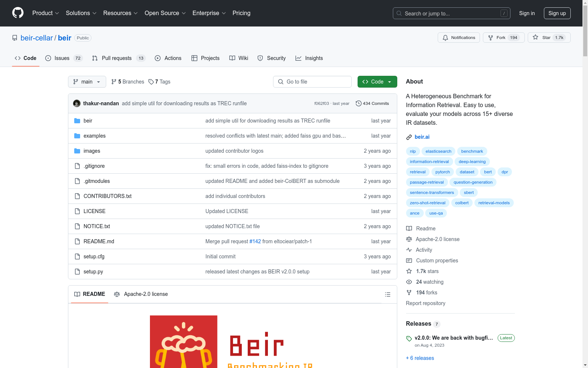Star the beir repository
The height and width of the screenshot is (368, 588).
(x=549, y=38)
